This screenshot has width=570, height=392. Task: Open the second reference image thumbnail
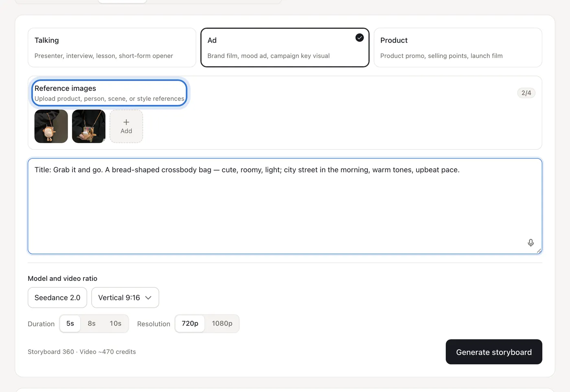pyautogui.click(x=89, y=126)
